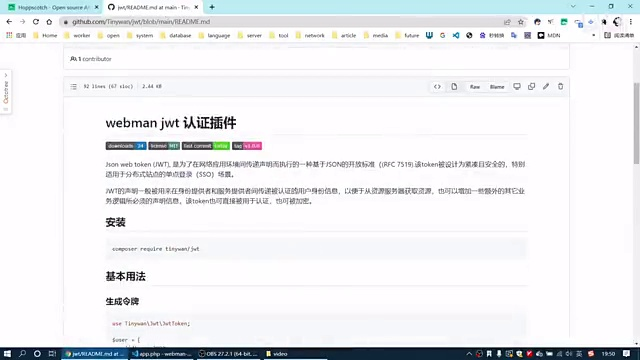Open the tool bookmark folder
Screen dimensions: 640x360
[279, 36]
